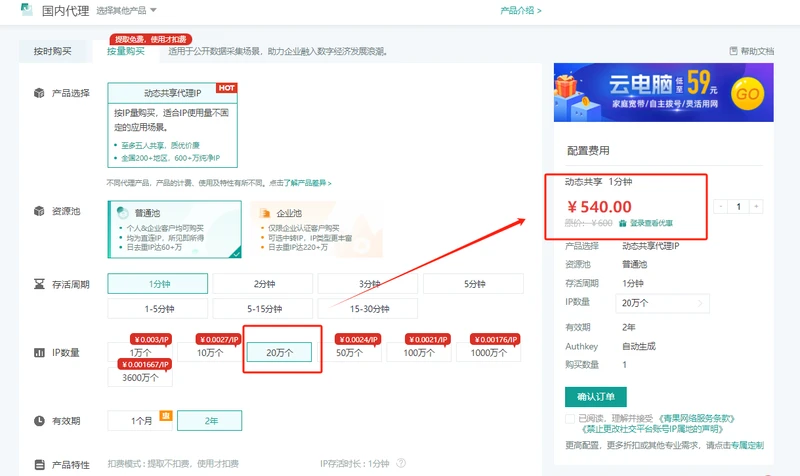
Task: Select the 1分钟 lifetime option
Action: pyautogui.click(x=158, y=284)
